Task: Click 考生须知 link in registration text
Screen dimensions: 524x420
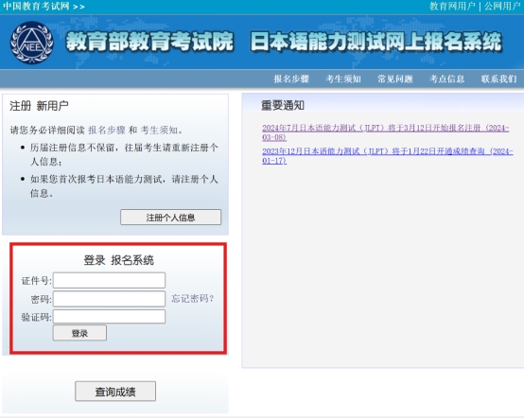Action: coord(159,131)
